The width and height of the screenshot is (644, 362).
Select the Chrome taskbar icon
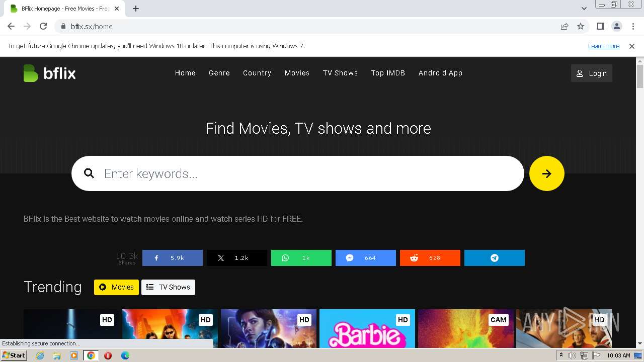point(91,355)
